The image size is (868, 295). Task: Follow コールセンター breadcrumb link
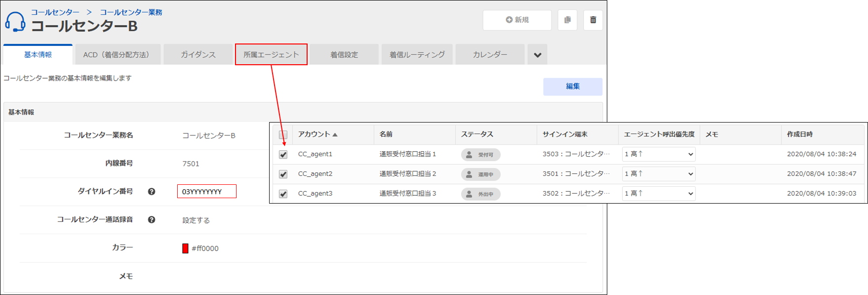tap(55, 12)
